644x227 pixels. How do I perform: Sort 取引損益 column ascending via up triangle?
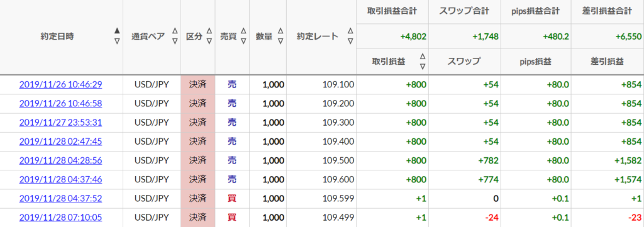[x=422, y=56]
